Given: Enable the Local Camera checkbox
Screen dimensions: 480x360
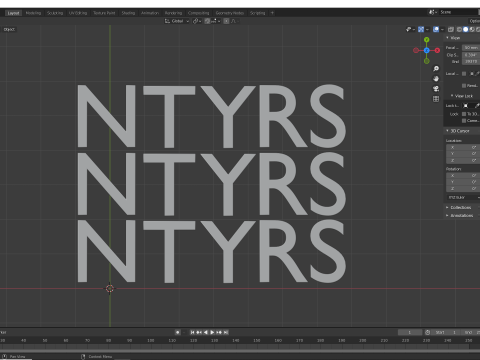Looking at the screenshot, I should (x=464, y=74).
